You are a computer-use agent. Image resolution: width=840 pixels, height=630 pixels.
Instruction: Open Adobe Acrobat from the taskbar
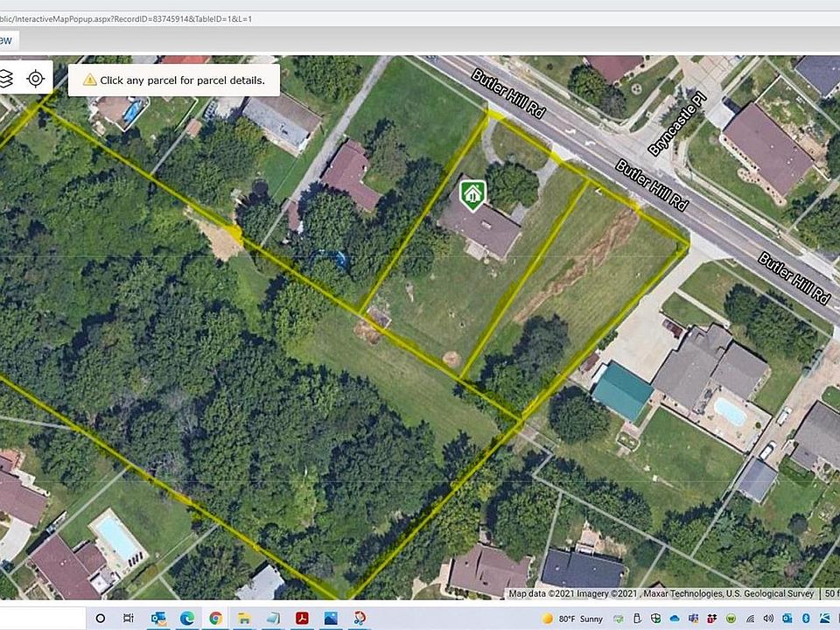(302, 619)
